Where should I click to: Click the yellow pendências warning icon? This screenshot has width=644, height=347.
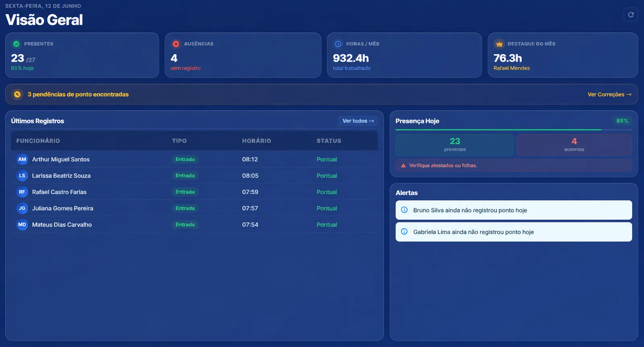(x=17, y=94)
